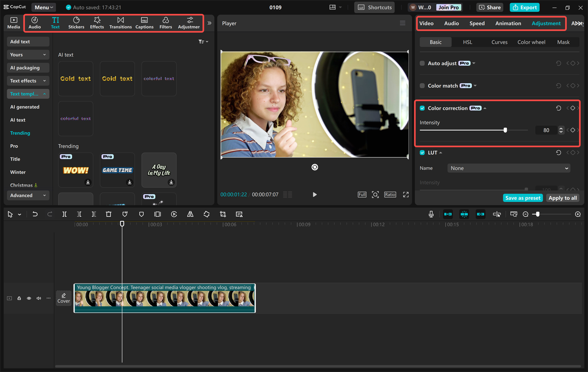Click the microphone icon to record voiceover

point(431,214)
